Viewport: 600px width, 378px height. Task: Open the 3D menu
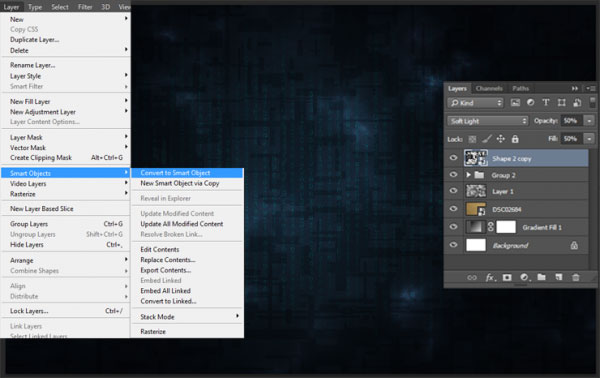(x=106, y=7)
